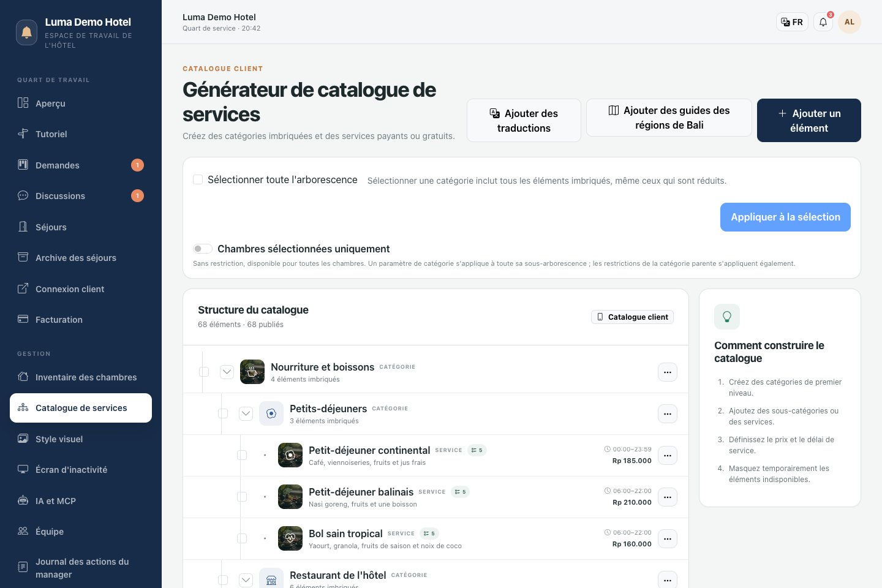Click Petit-déjeuner continental thumbnail image

[290, 455]
